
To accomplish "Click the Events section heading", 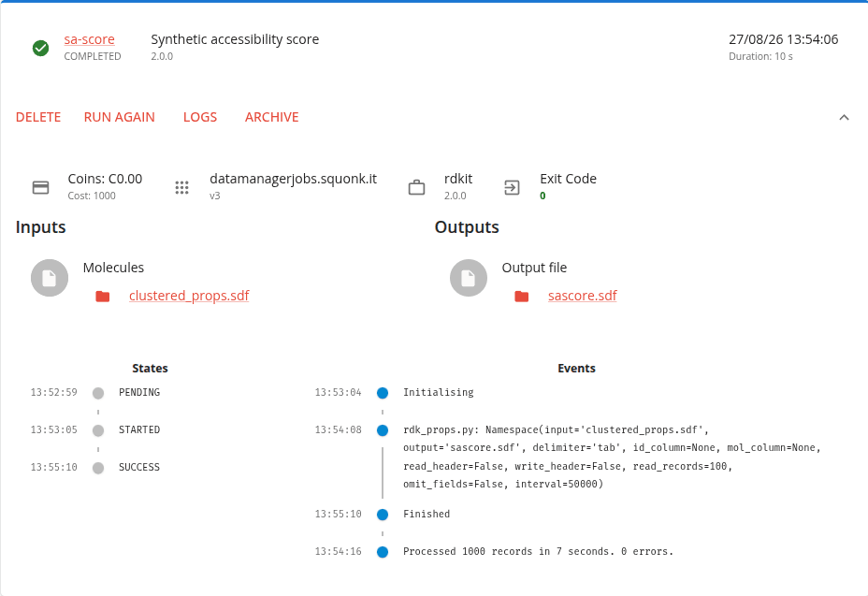I will (x=576, y=369).
